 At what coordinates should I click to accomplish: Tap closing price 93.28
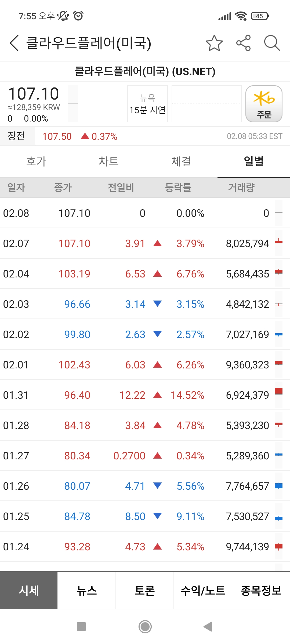77,547
